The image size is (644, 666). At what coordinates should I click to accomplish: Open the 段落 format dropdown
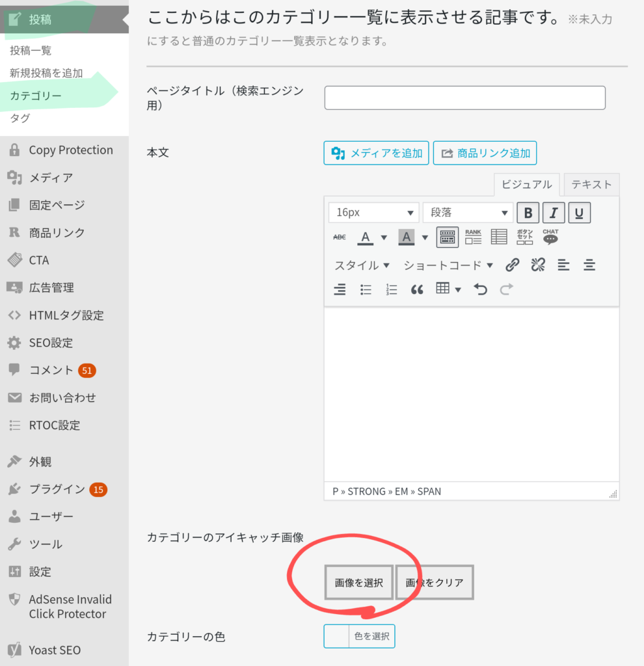coord(468,213)
